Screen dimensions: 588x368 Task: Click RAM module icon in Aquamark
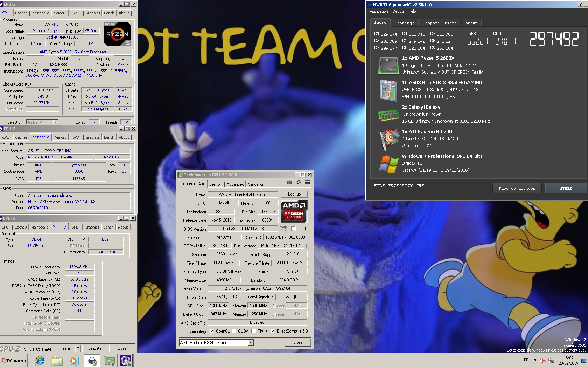(x=388, y=115)
